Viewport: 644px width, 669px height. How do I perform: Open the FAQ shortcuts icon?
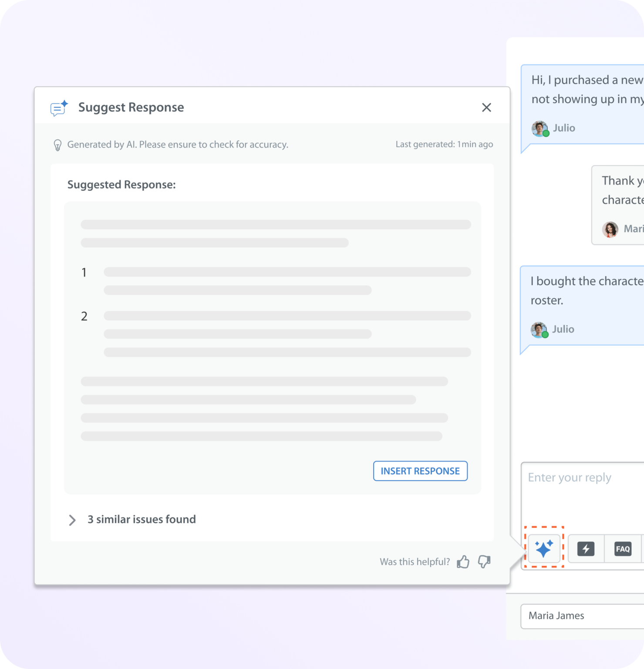(x=623, y=549)
